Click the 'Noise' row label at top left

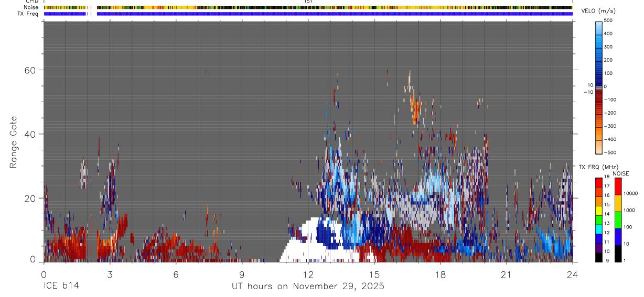coord(31,7)
